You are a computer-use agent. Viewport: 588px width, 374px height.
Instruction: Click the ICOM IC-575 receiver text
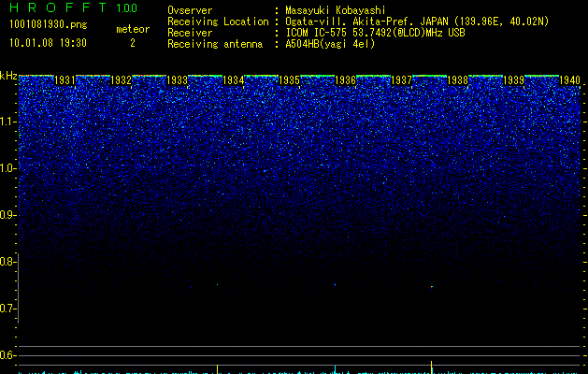point(375,33)
